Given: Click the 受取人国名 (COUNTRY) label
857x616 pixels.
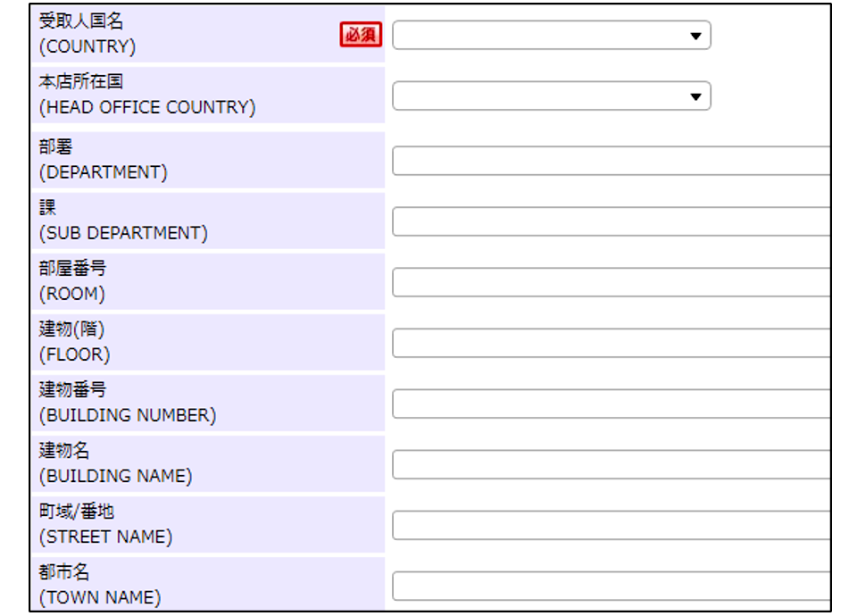Looking at the screenshot, I should 87,34.
